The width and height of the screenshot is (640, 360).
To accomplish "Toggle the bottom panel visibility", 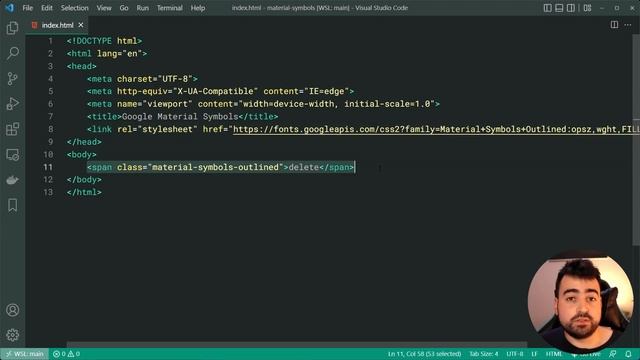I will point(559,8).
